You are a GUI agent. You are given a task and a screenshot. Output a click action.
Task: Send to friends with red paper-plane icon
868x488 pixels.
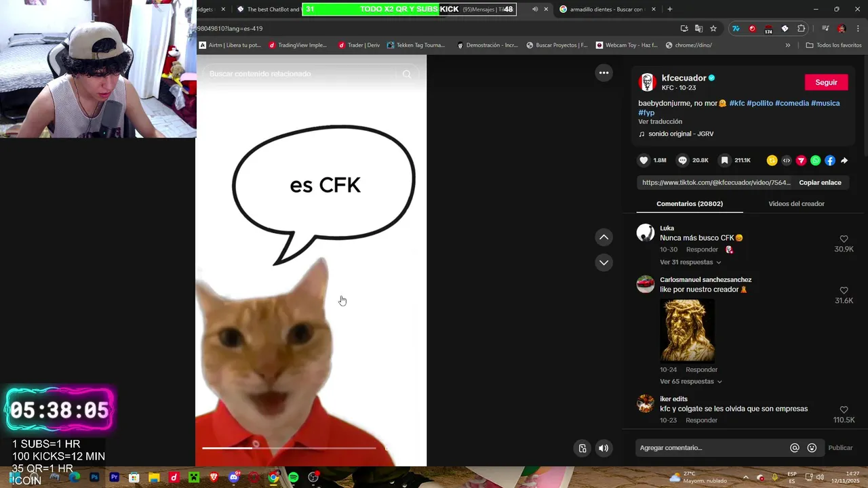click(x=801, y=161)
